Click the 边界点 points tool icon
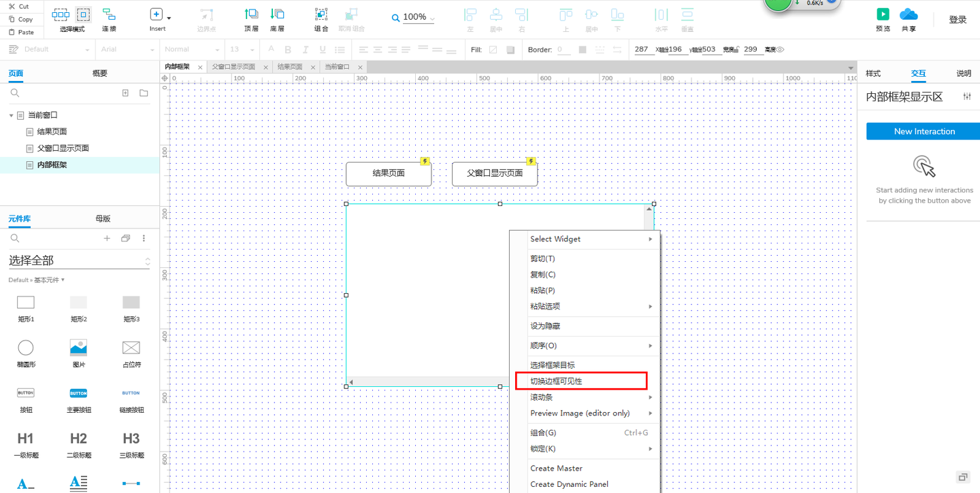This screenshot has width=980, height=493. pos(206,14)
